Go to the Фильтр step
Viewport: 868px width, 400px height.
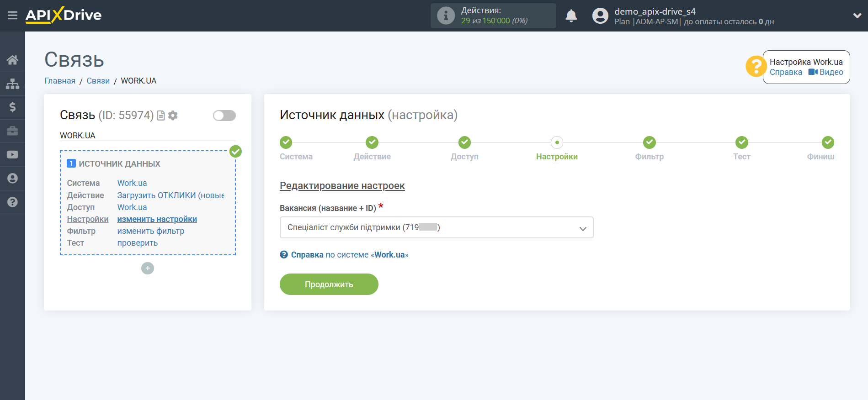649,143
